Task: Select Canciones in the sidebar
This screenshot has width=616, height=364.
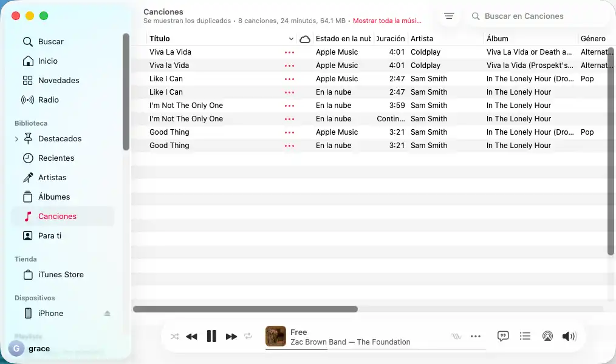Action: (x=63, y=217)
